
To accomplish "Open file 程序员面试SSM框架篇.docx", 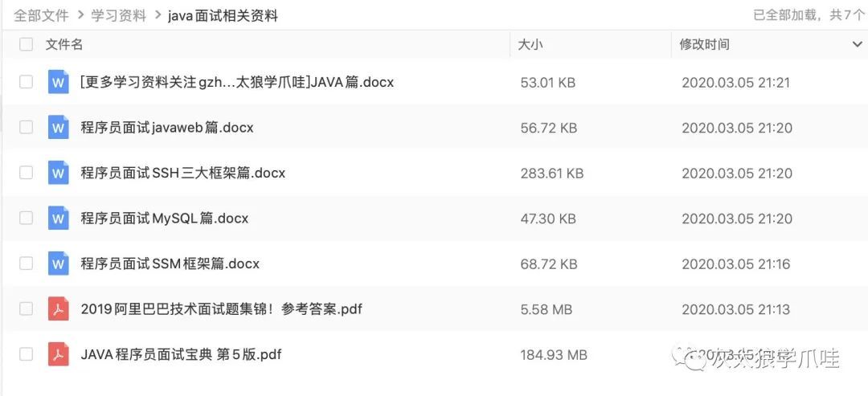I will coord(170,263).
